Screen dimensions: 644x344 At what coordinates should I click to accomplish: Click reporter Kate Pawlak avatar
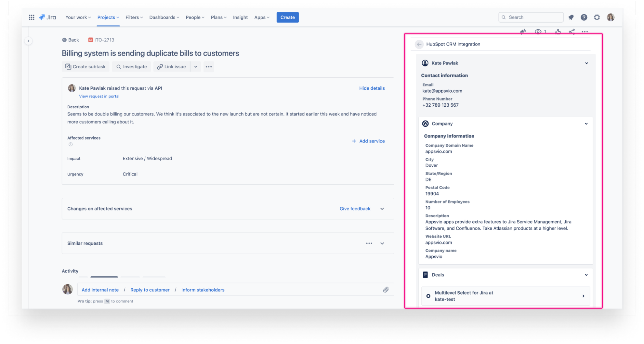(x=72, y=88)
